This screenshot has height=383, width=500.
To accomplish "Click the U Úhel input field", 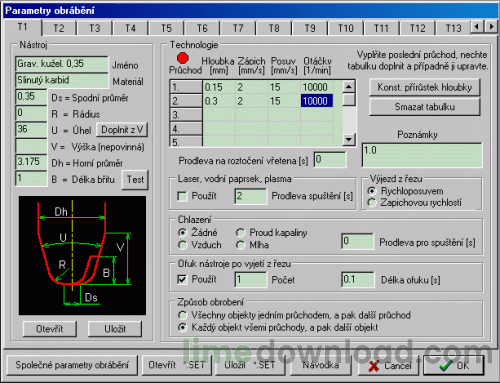I will [x=31, y=129].
